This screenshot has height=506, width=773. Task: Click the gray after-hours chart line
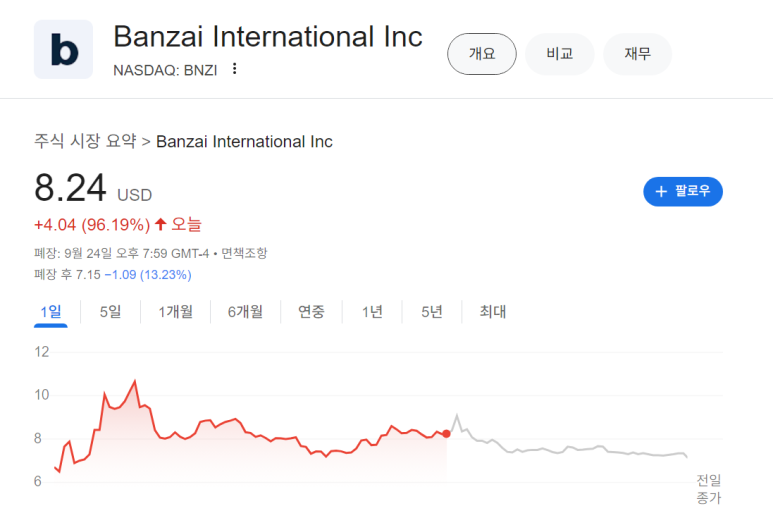coord(560,450)
